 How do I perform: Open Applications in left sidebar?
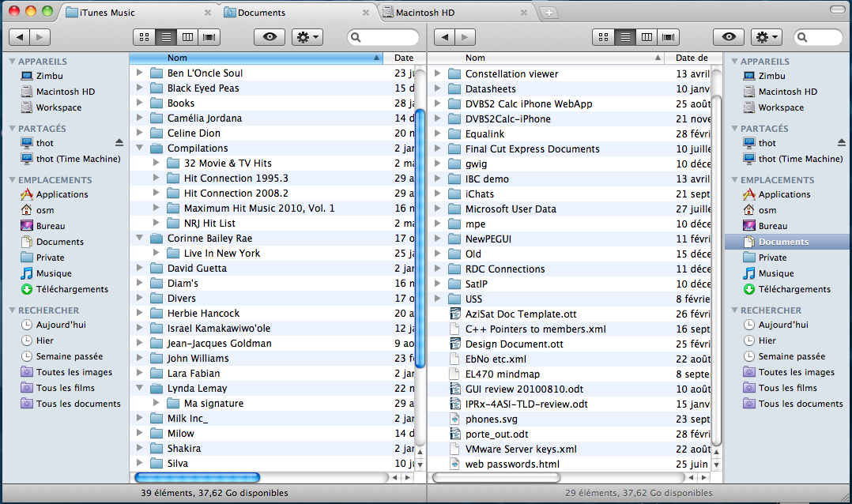62,194
